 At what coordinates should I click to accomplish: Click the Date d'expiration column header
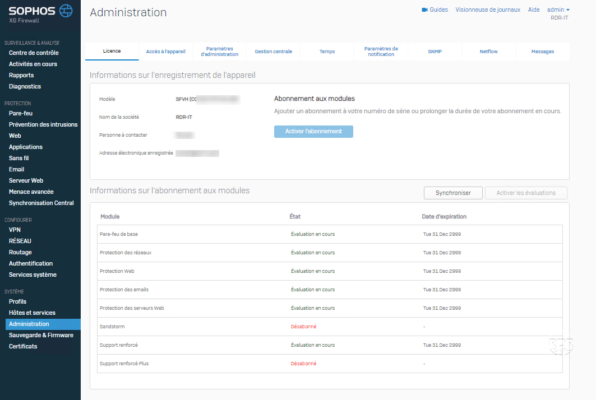pyautogui.click(x=444, y=216)
